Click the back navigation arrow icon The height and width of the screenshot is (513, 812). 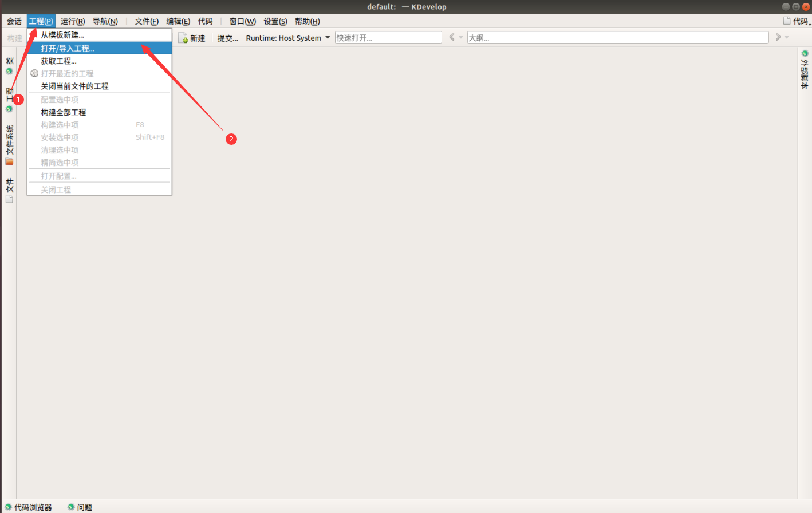[x=452, y=37]
